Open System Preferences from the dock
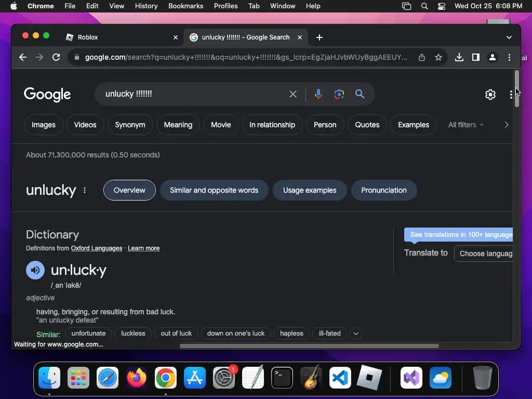 (x=224, y=378)
